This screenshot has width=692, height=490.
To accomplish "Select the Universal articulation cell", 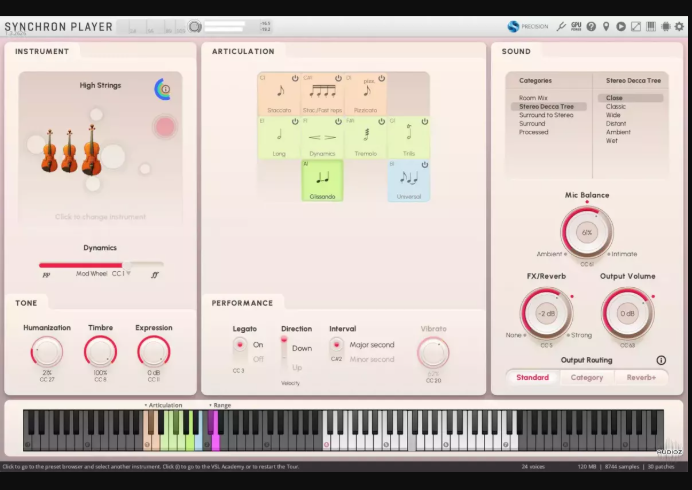I will [x=409, y=181].
